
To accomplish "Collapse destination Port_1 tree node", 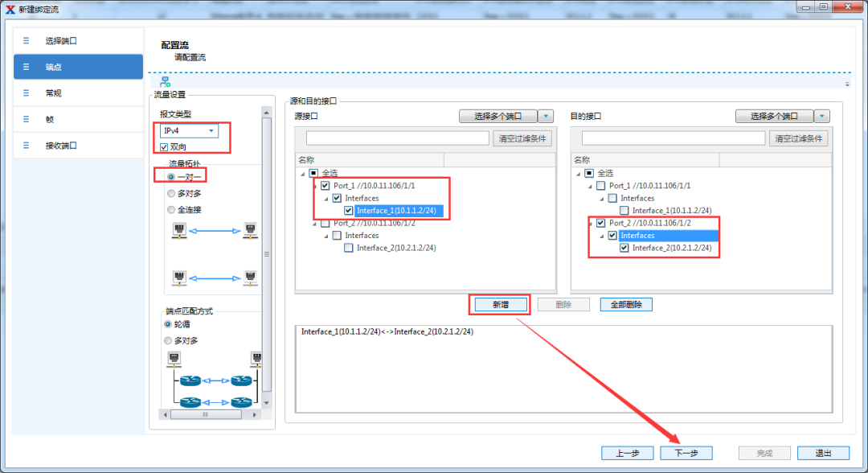I will [x=590, y=186].
